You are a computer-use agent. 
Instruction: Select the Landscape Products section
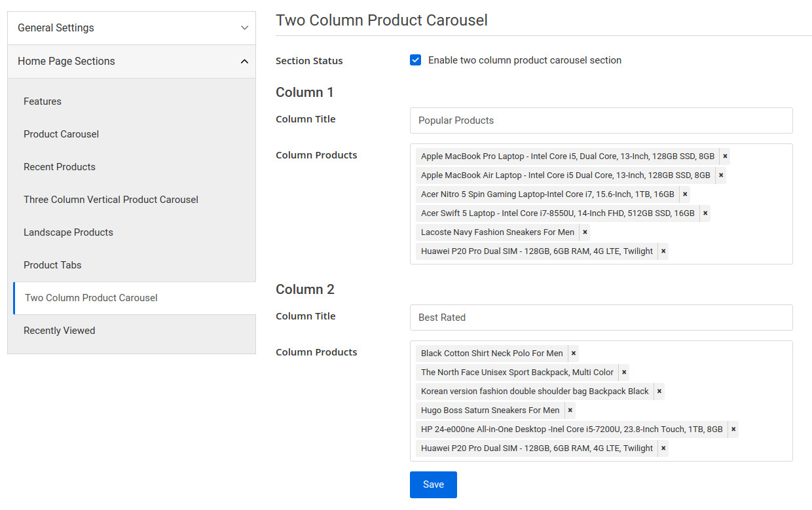tap(68, 232)
